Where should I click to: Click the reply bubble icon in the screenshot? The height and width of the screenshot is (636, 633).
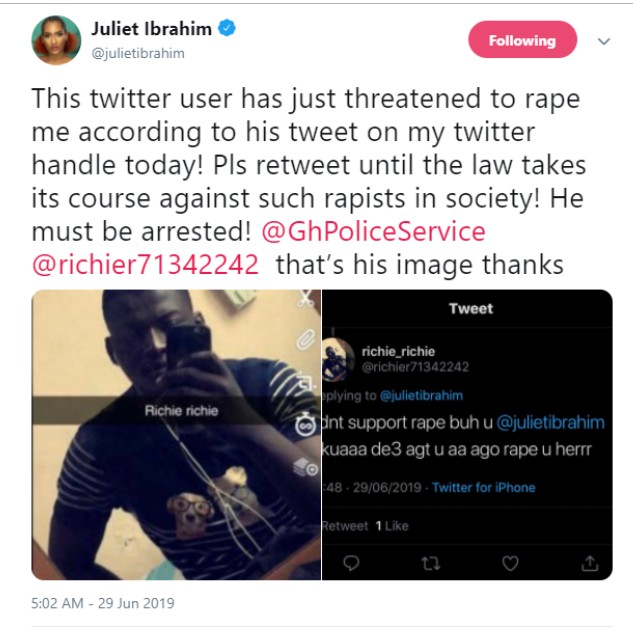(351, 563)
